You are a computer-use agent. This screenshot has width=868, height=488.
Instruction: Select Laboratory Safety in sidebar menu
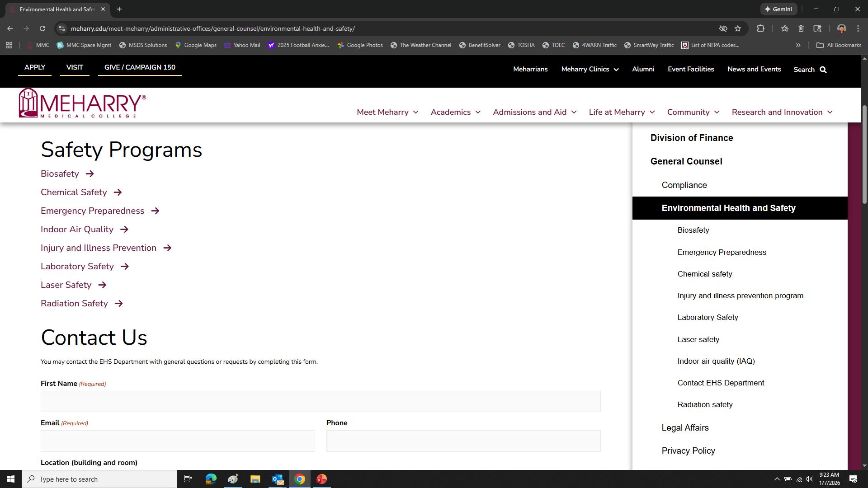click(x=708, y=317)
